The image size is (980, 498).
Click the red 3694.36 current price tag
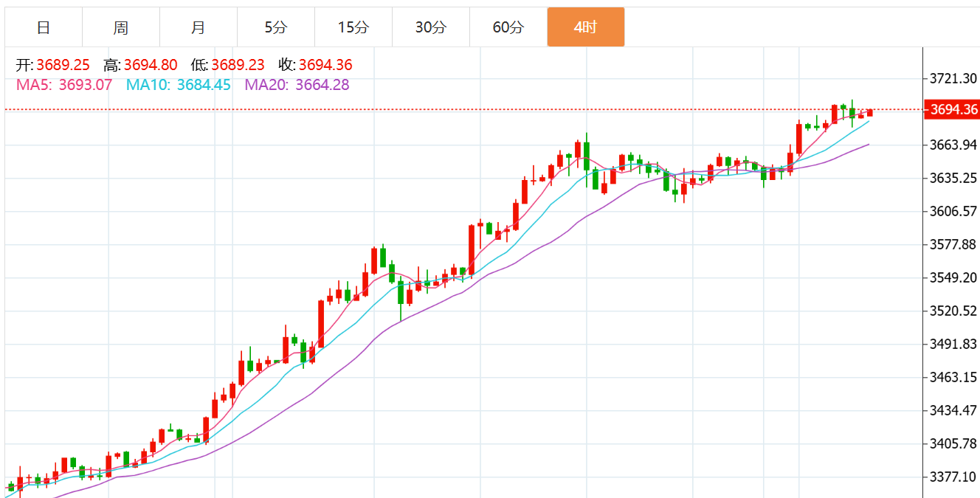point(953,110)
